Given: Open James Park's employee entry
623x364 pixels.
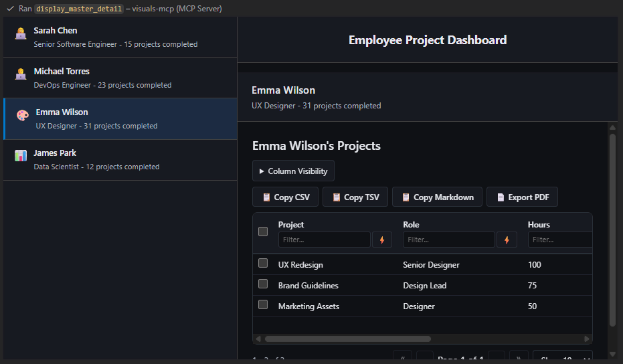Looking at the screenshot, I should point(120,160).
